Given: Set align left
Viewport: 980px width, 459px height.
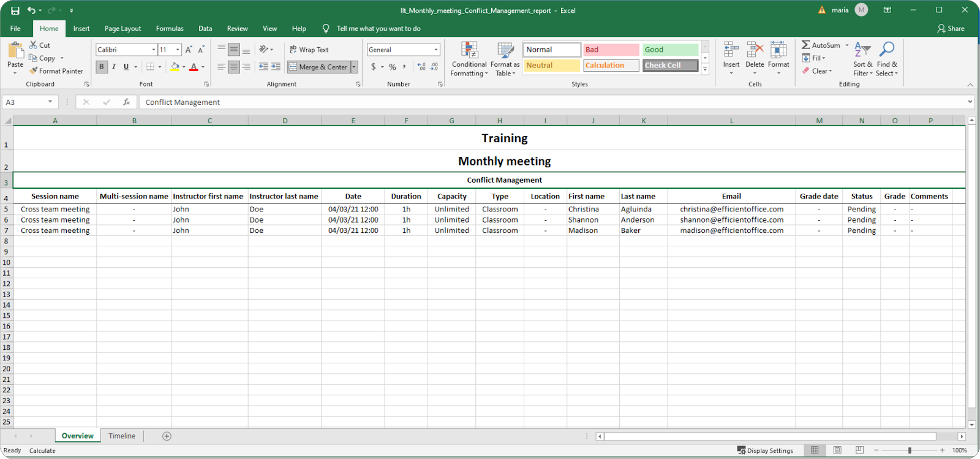Looking at the screenshot, I should point(221,67).
